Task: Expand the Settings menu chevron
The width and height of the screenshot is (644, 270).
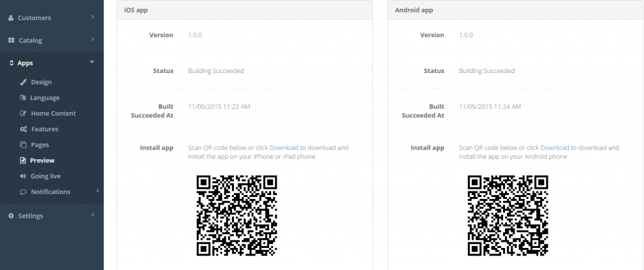Action: click(93, 215)
